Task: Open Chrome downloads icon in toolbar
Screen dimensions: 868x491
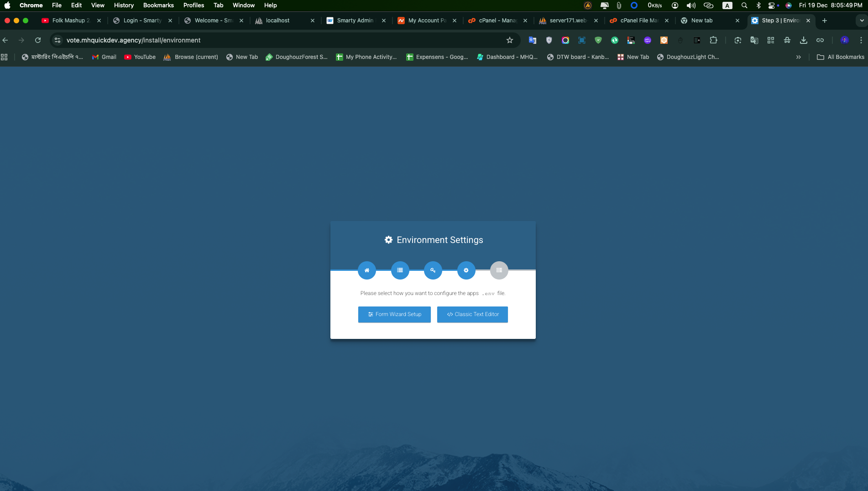Action: (803, 40)
